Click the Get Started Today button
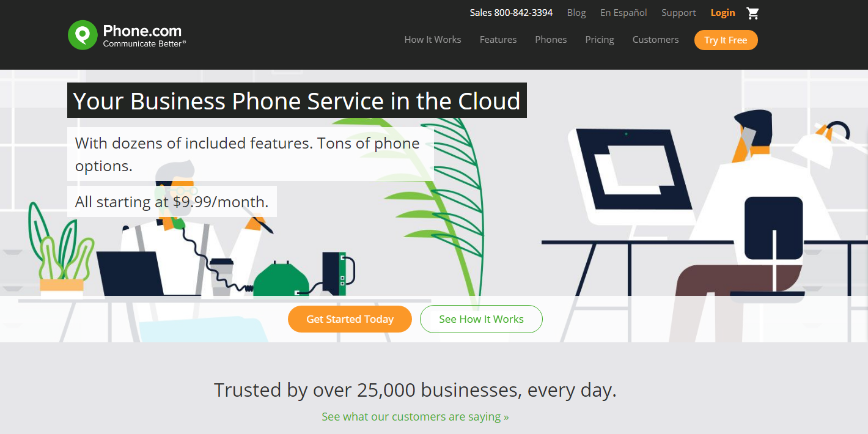The height and width of the screenshot is (434, 868). (x=350, y=319)
